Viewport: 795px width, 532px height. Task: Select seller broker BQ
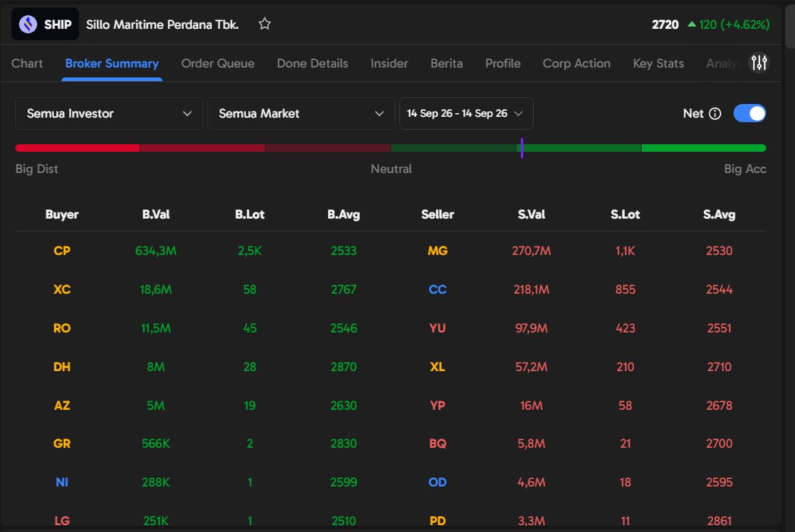[x=437, y=444]
